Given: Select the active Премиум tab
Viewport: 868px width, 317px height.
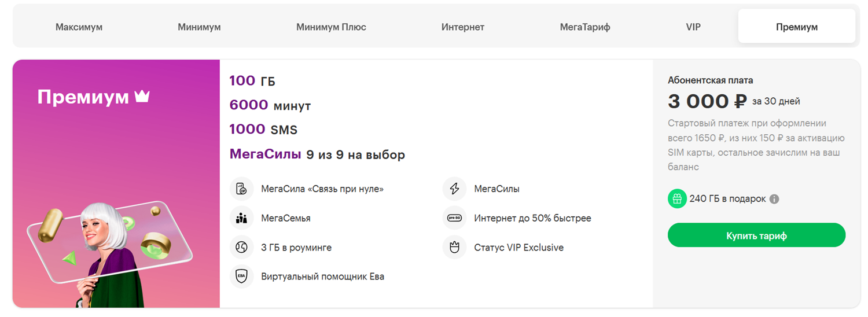Looking at the screenshot, I should click(796, 27).
